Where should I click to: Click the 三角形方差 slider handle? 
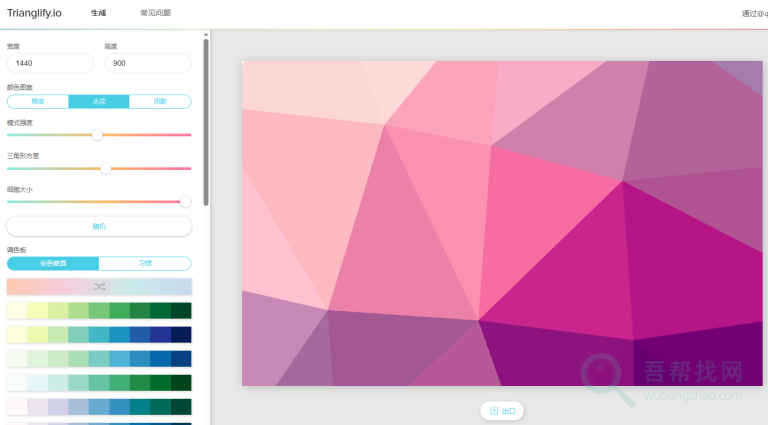point(106,168)
